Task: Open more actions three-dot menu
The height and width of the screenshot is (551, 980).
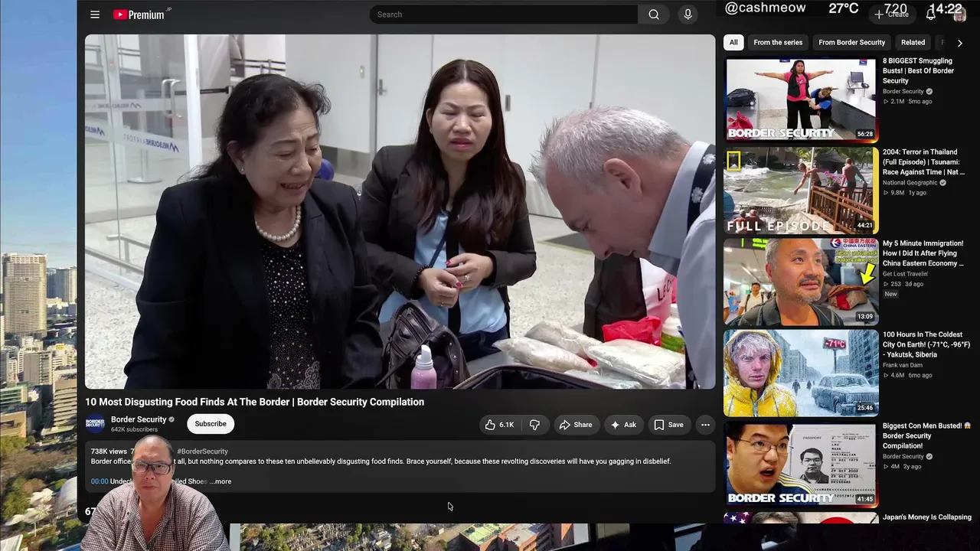Action: coord(705,425)
